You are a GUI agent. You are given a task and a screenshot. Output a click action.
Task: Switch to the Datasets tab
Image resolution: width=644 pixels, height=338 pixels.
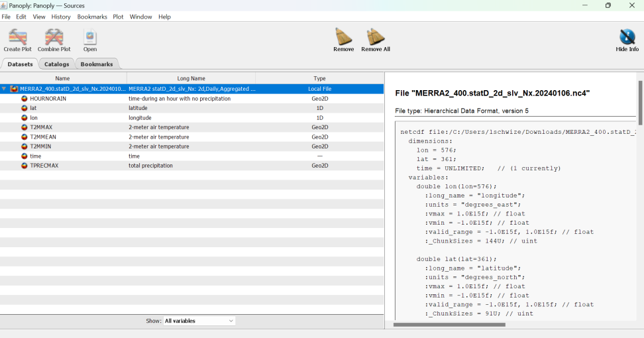(20, 64)
